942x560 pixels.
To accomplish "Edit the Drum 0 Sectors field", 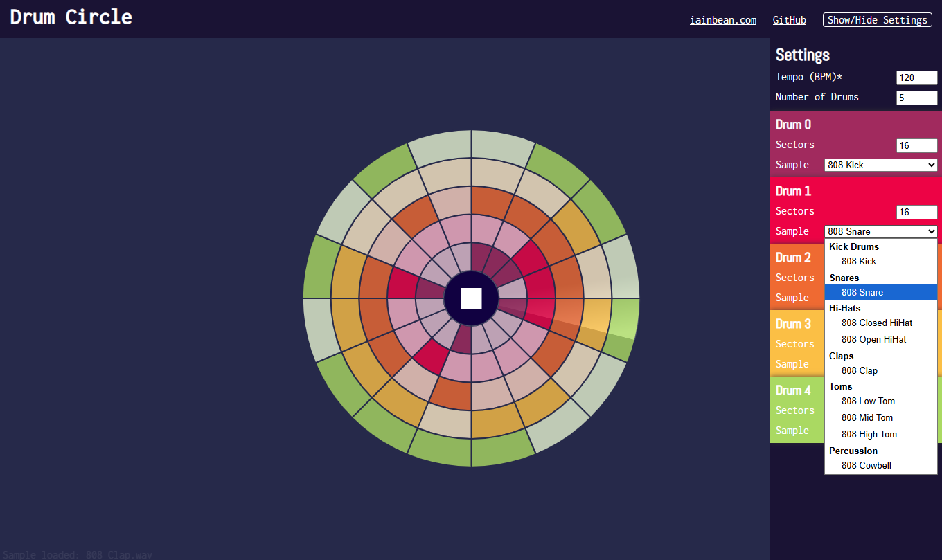I will coord(916,145).
